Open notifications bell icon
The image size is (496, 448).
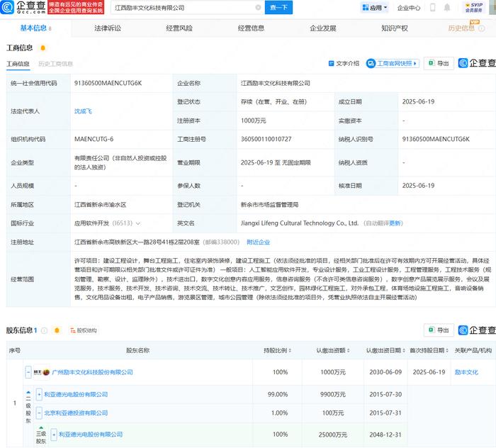447,8
